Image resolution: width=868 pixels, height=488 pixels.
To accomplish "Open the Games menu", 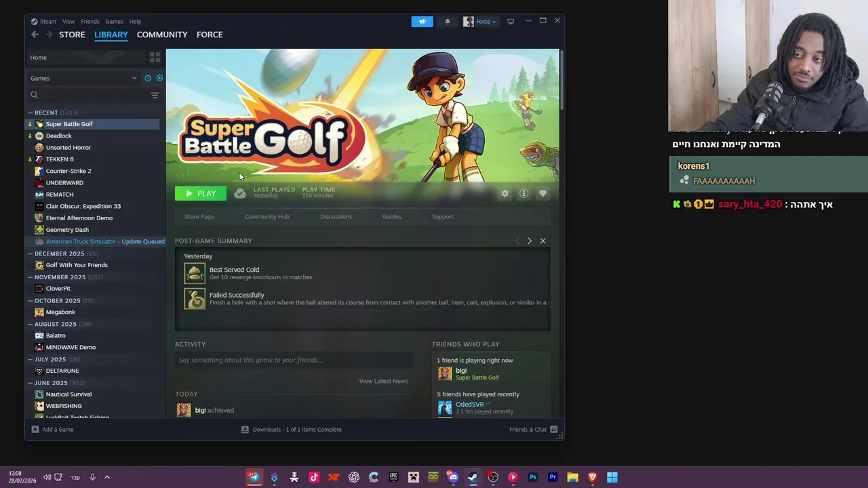I will (x=114, y=21).
